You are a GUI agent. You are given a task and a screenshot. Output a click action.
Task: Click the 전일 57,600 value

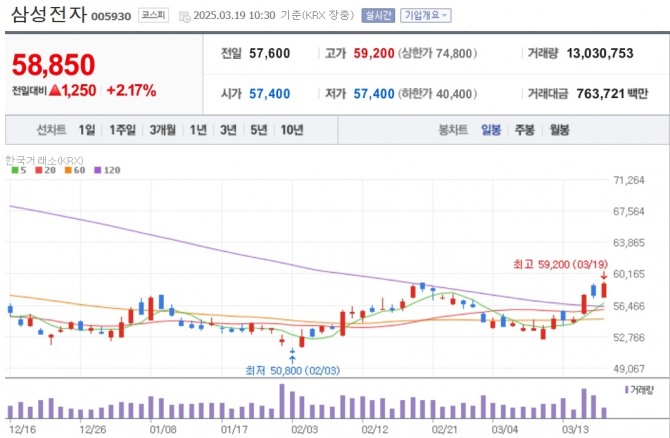pos(270,53)
